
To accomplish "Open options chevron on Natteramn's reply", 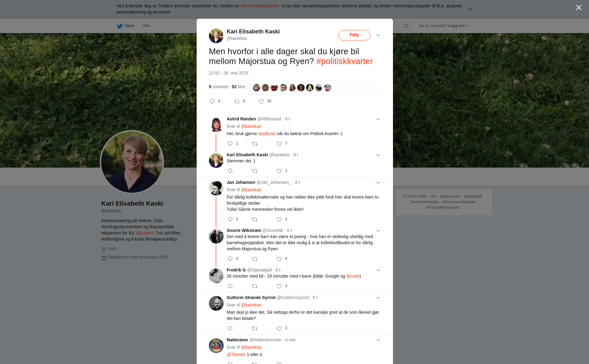I will (x=378, y=340).
